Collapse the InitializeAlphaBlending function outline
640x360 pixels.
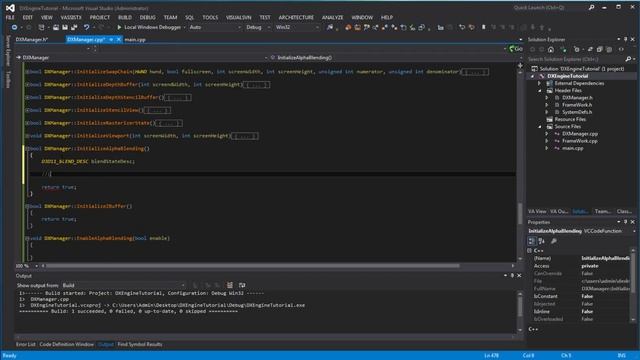(x=27, y=149)
